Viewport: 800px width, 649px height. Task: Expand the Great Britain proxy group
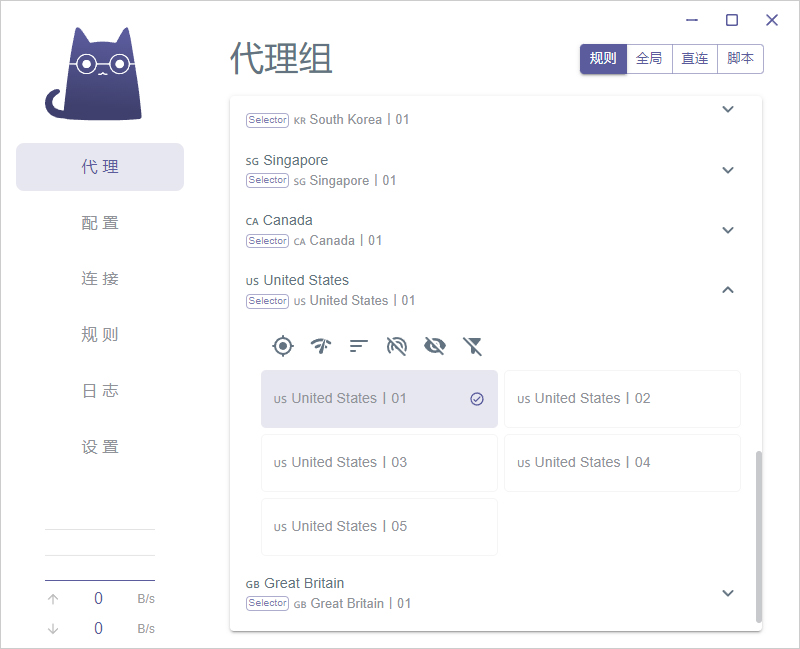click(728, 593)
